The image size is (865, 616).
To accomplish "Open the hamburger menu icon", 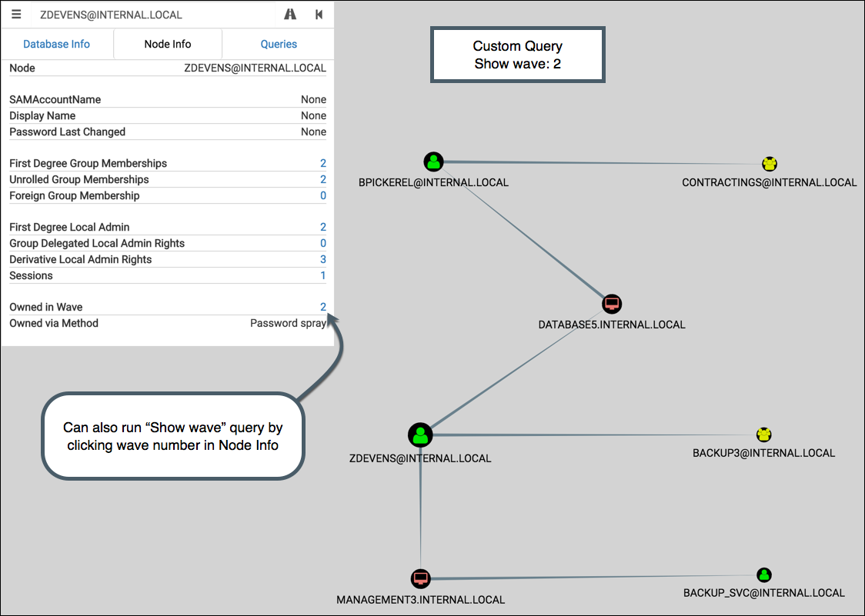I will (x=17, y=15).
